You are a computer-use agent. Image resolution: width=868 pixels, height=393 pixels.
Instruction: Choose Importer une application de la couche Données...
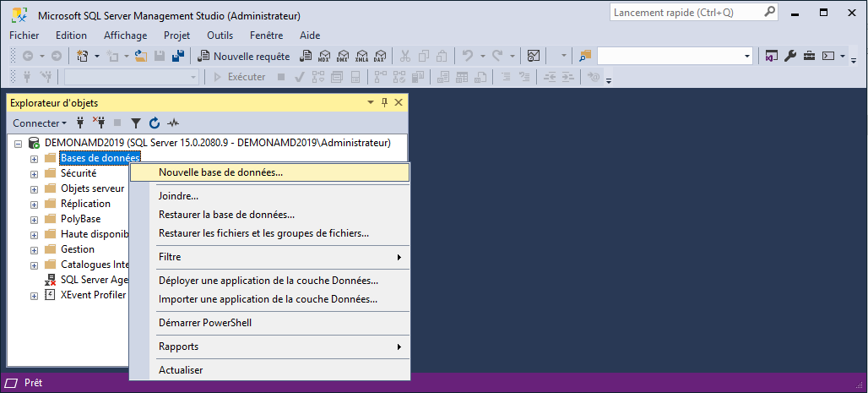click(x=269, y=299)
